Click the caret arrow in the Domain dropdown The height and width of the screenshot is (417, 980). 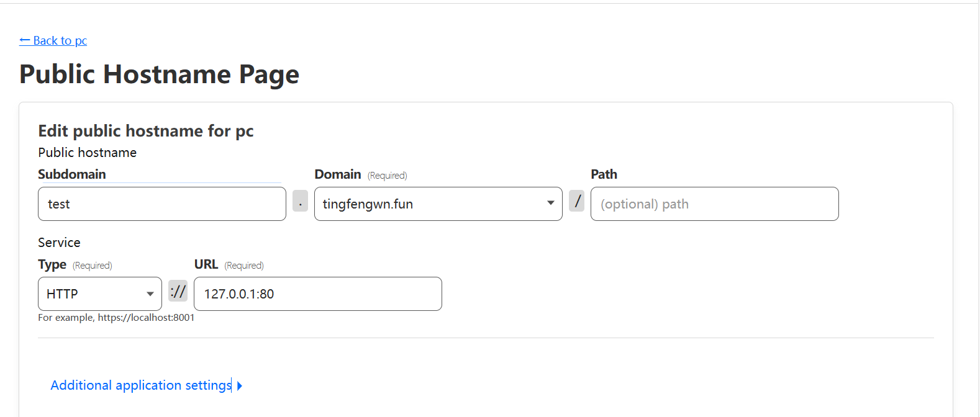pyautogui.click(x=550, y=204)
